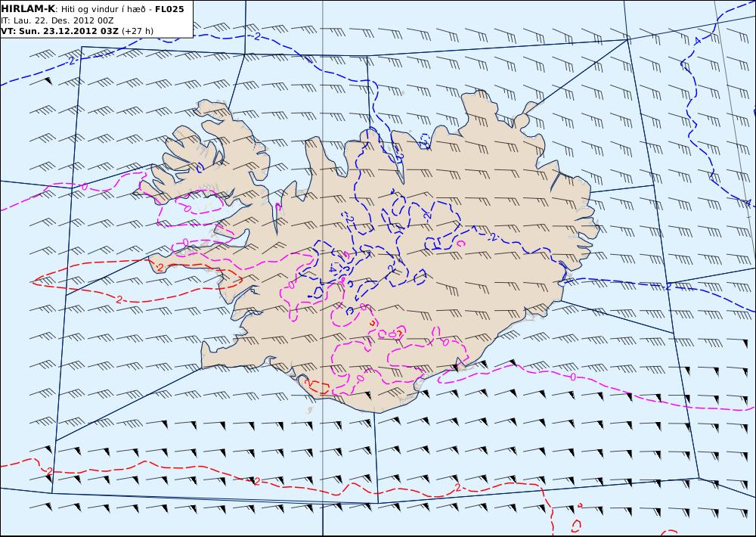The height and width of the screenshot is (537, 756).
Task: Select the 'Hiti og vindur í hæð' caption
Action: click(x=103, y=9)
